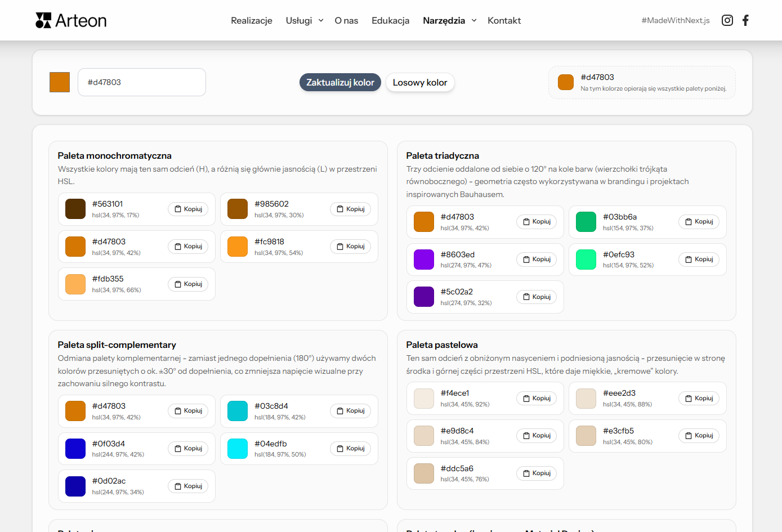Click the Zaktualizuj kolor button
Image resolution: width=782 pixels, height=532 pixels.
coord(340,82)
